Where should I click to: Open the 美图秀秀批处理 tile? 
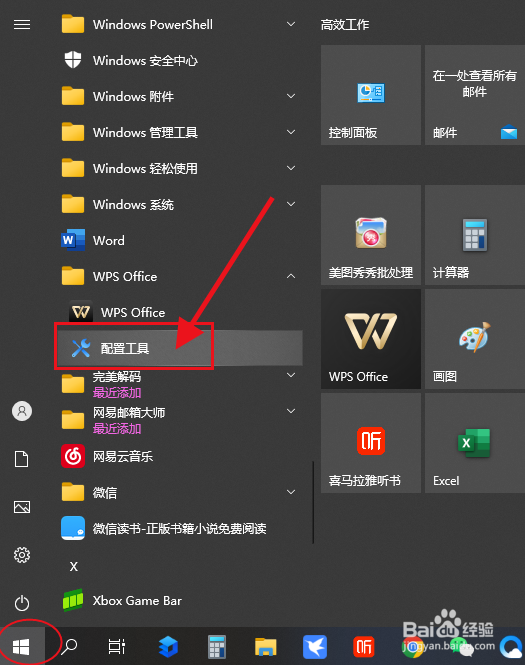[x=371, y=235]
